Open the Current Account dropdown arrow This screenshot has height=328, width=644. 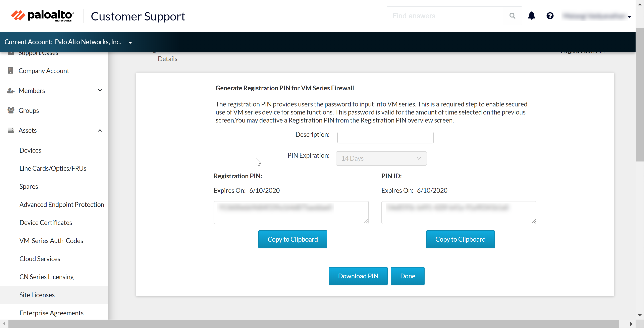tap(130, 43)
